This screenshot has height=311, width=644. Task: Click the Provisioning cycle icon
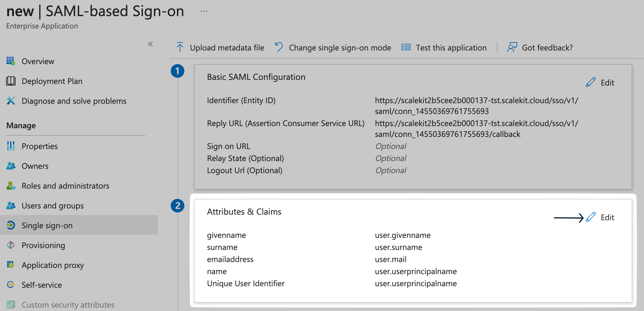pyautogui.click(x=11, y=245)
